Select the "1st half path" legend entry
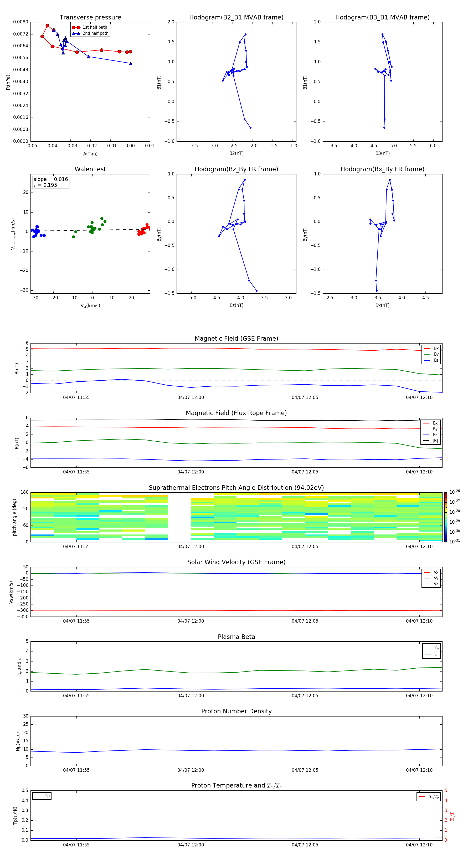Screen dimensions: 473x868 [90, 27]
